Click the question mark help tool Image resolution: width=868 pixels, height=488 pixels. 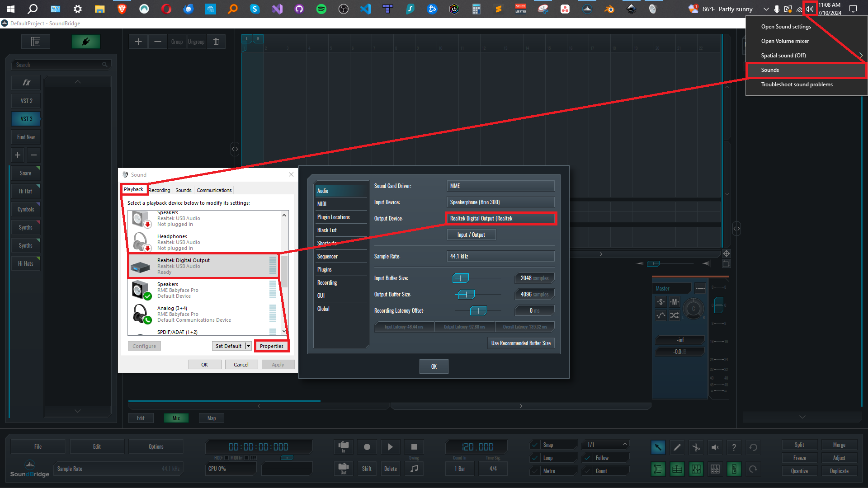pos(734,447)
